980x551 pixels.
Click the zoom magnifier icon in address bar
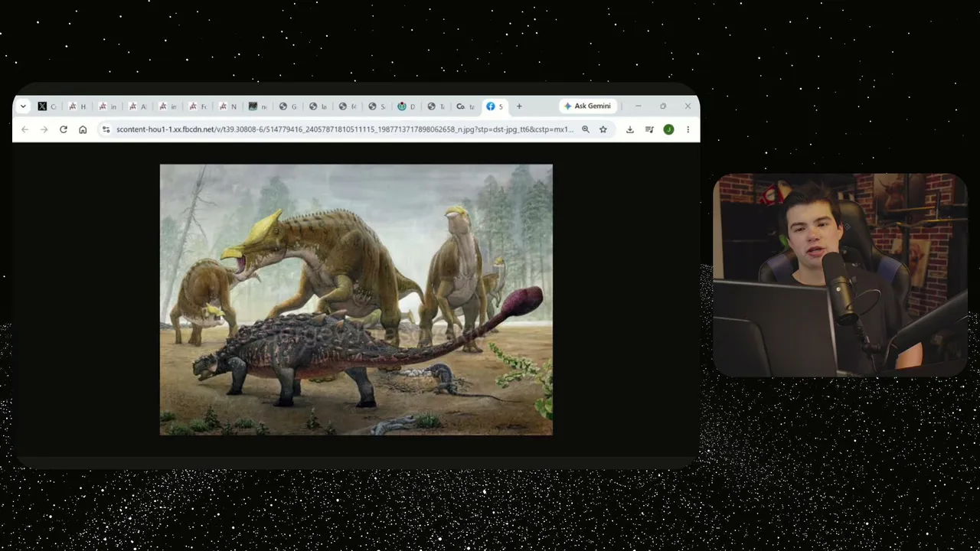click(x=586, y=129)
